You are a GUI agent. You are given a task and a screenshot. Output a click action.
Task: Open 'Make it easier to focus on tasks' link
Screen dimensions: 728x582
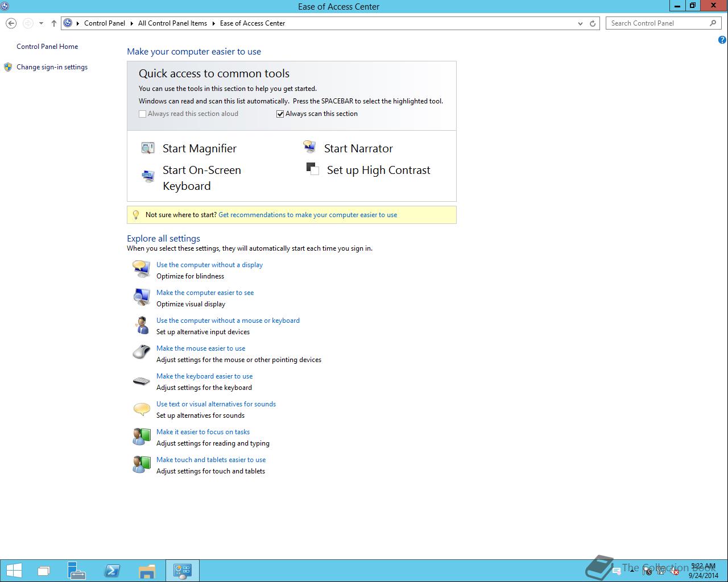coord(203,432)
